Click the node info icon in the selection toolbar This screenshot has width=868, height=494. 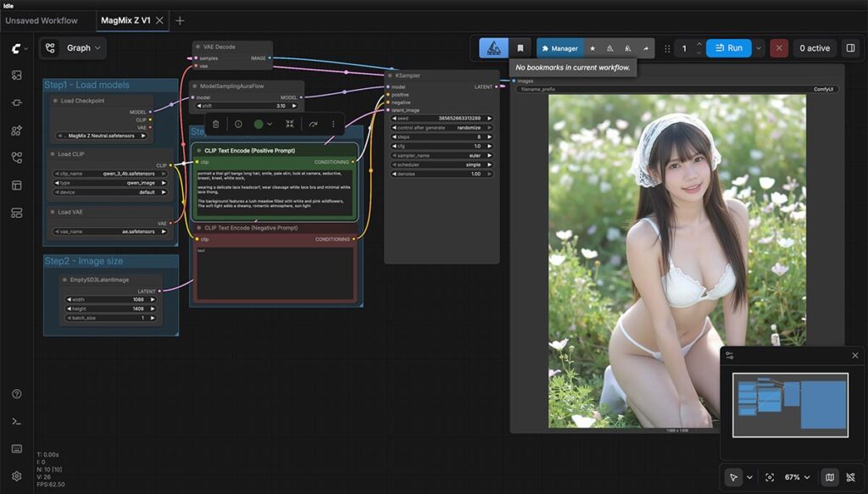click(x=238, y=124)
